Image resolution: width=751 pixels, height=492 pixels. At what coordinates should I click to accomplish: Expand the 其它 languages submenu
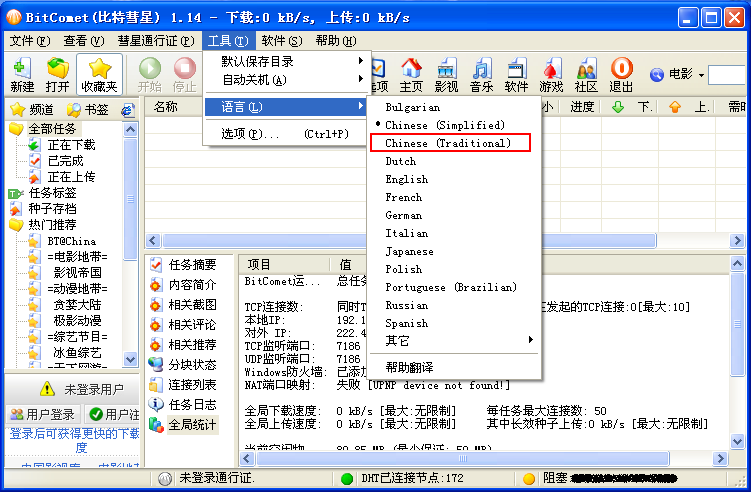point(455,341)
